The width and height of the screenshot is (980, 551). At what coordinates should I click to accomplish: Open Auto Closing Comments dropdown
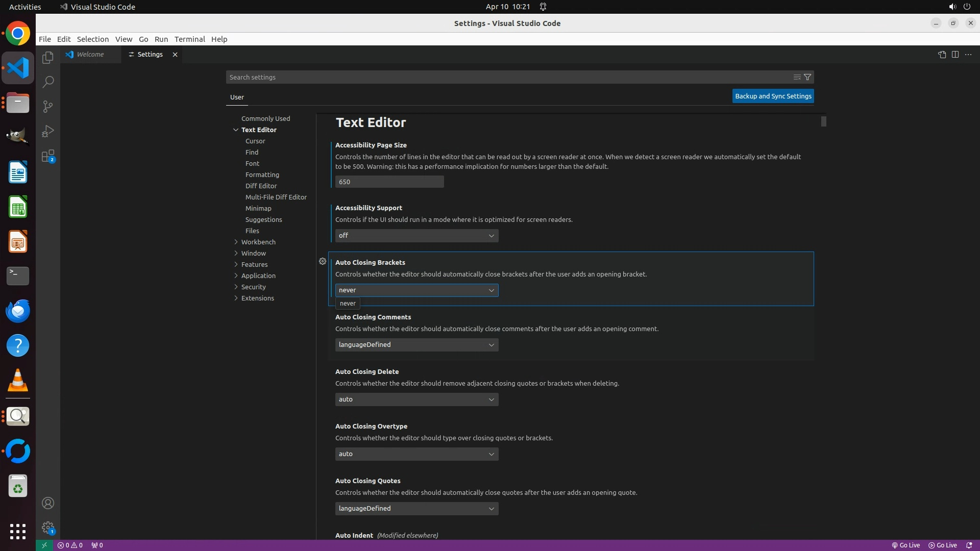[416, 345]
